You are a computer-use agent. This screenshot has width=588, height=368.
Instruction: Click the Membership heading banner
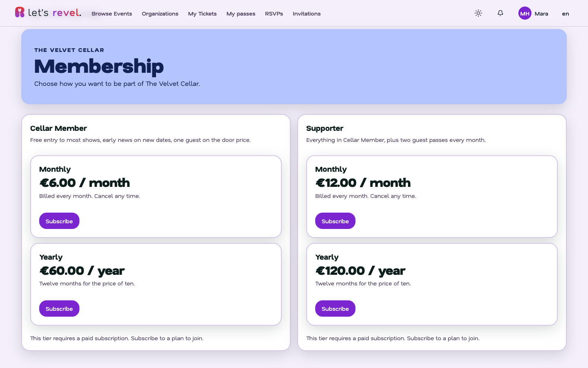pos(294,67)
